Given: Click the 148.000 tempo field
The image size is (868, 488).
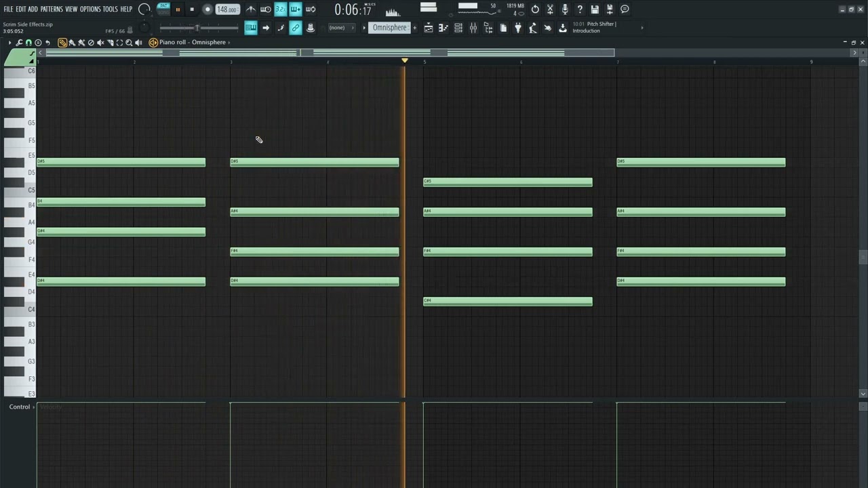Looking at the screenshot, I should coord(228,9).
